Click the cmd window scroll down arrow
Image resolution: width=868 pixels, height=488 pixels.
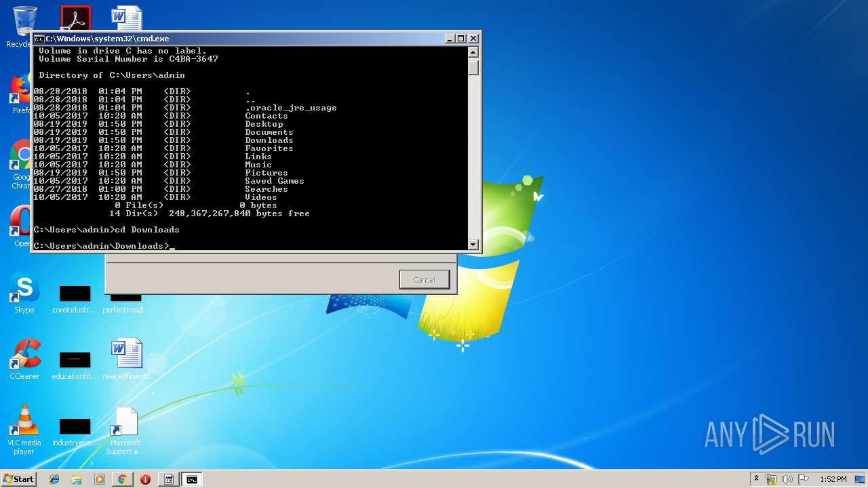473,244
